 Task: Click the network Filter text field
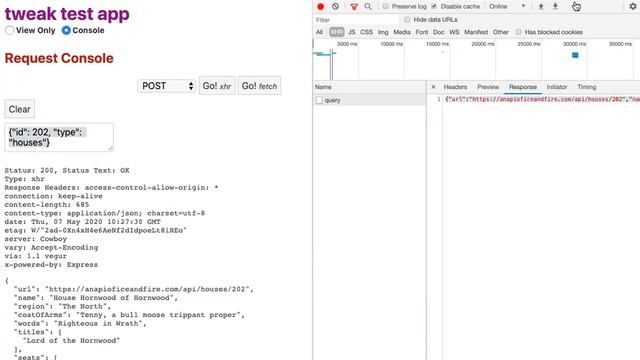[355, 20]
